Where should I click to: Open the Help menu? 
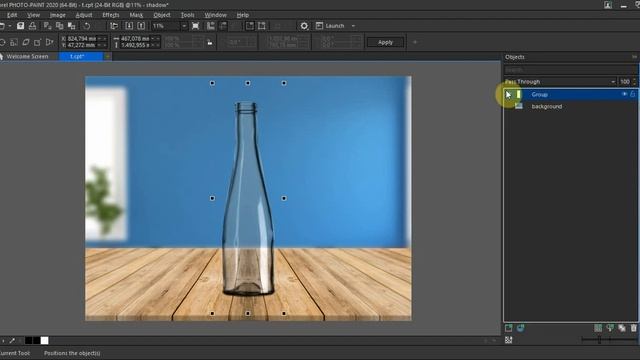click(242, 15)
